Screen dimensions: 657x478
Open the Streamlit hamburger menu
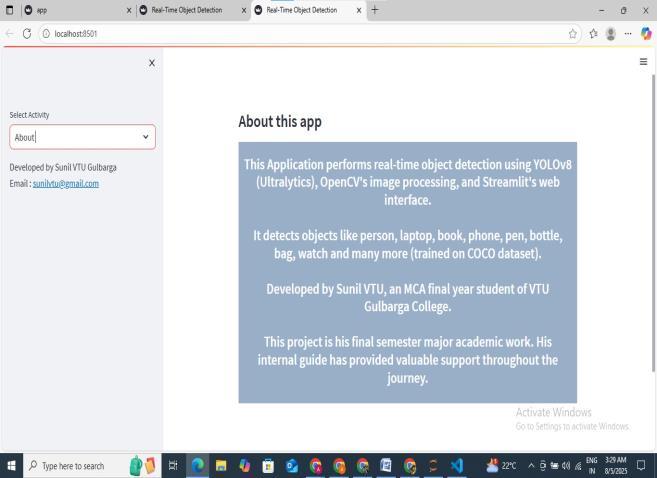click(x=643, y=62)
